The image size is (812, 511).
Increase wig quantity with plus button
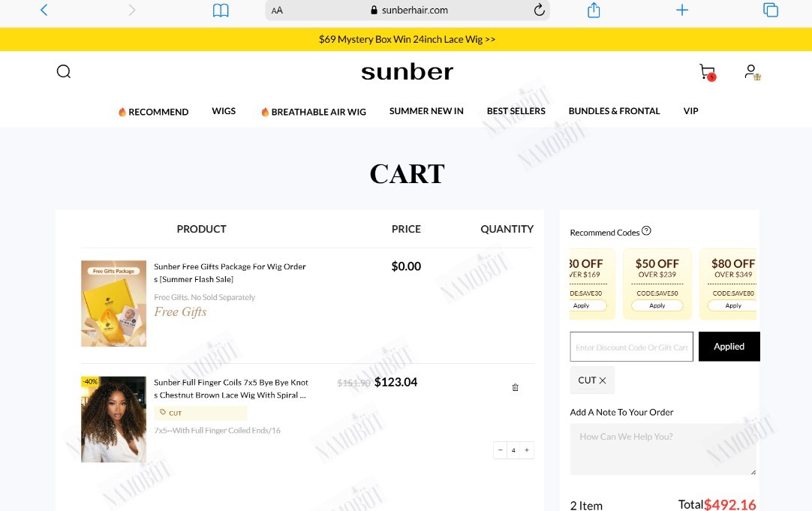point(527,450)
